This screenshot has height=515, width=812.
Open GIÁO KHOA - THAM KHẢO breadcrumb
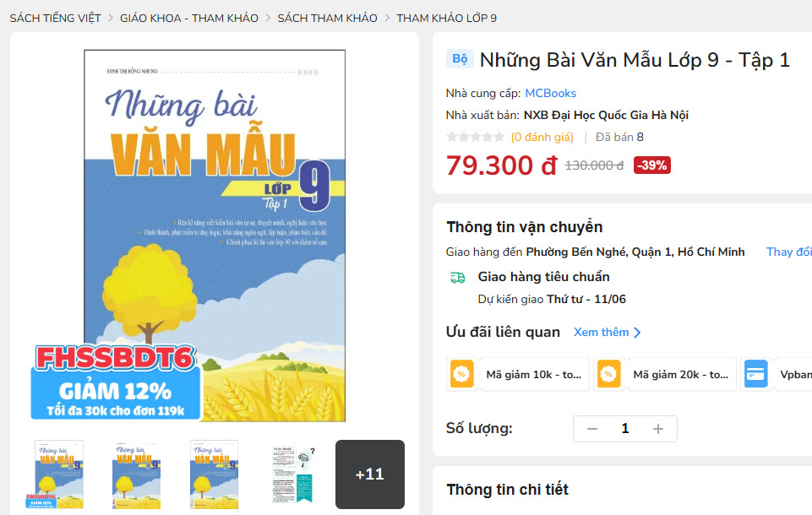click(189, 18)
